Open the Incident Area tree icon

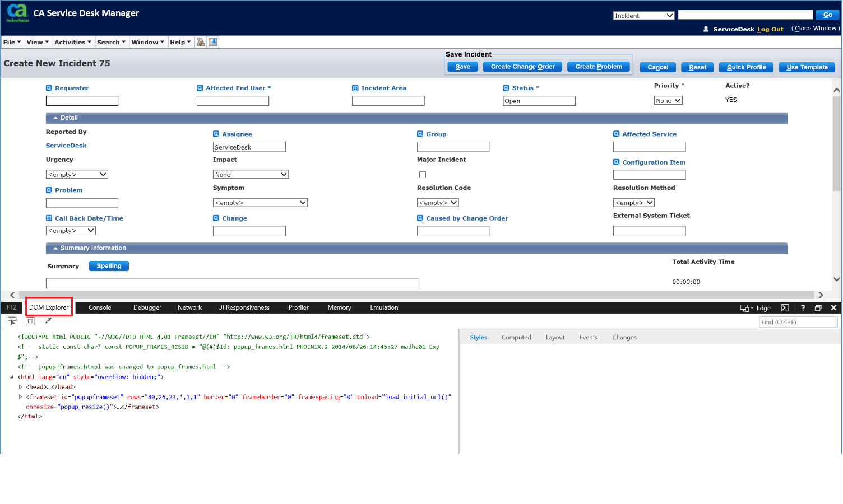click(355, 88)
